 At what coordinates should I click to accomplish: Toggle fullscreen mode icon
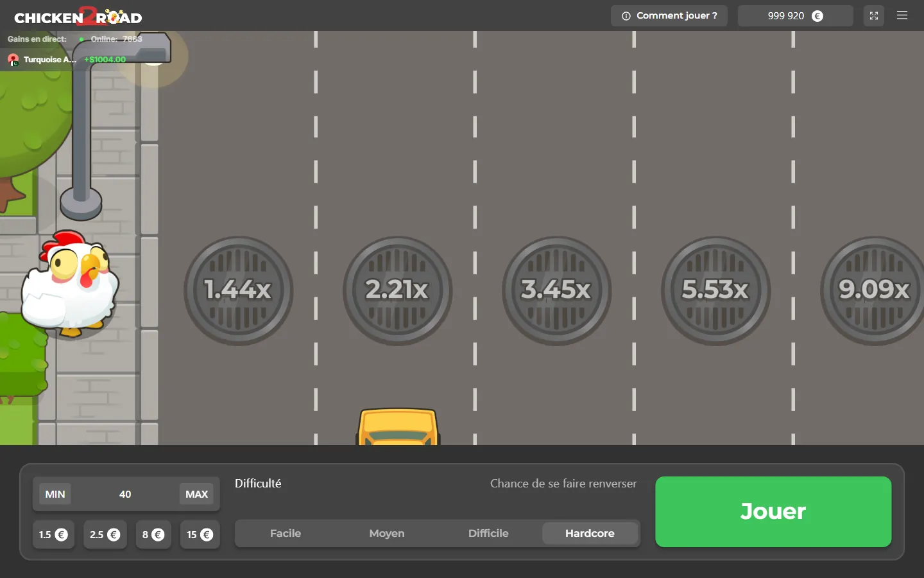point(874,16)
